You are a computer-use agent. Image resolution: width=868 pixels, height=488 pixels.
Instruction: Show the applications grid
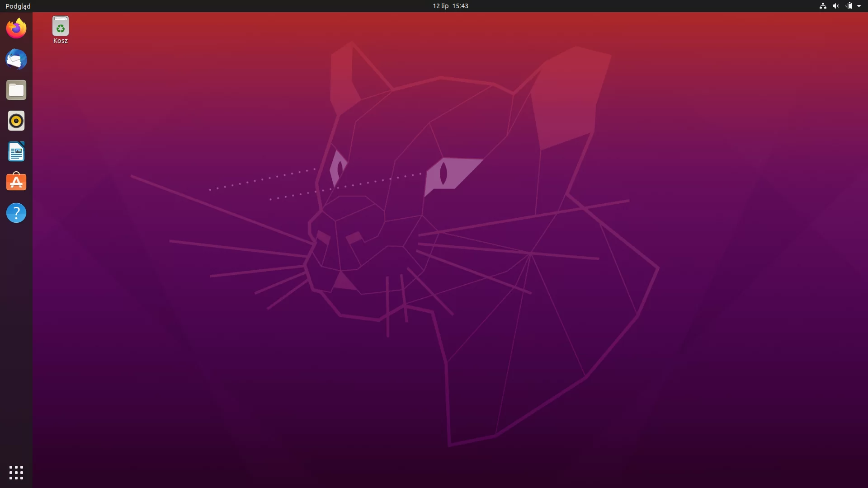click(16, 473)
